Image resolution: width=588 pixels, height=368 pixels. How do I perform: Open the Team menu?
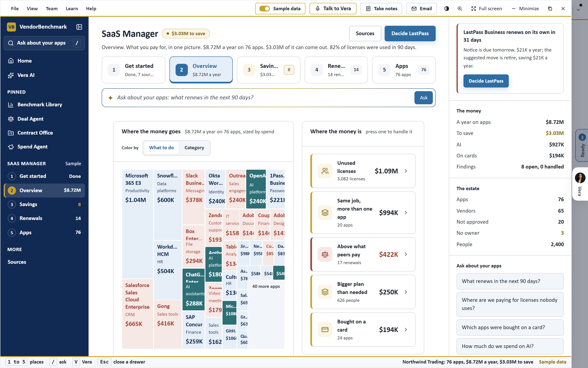(52, 9)
